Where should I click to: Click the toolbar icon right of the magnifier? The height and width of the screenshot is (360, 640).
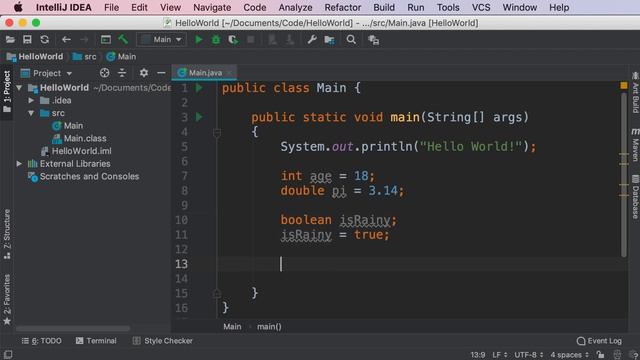tap(373, 40)
